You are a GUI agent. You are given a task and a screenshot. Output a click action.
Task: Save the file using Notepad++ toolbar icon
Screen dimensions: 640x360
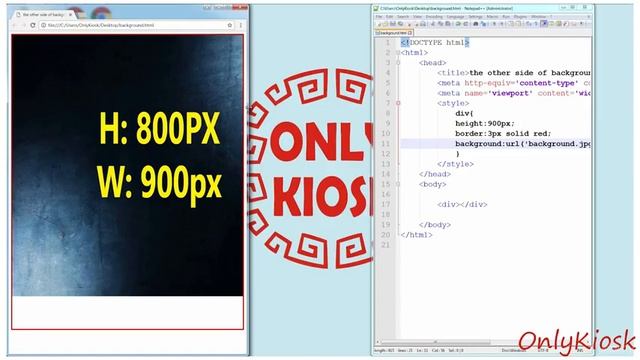392,24
